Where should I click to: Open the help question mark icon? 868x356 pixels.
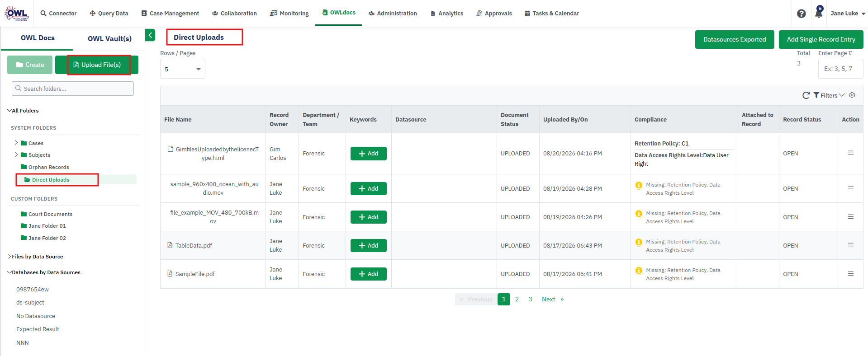[x=802, y=14]
